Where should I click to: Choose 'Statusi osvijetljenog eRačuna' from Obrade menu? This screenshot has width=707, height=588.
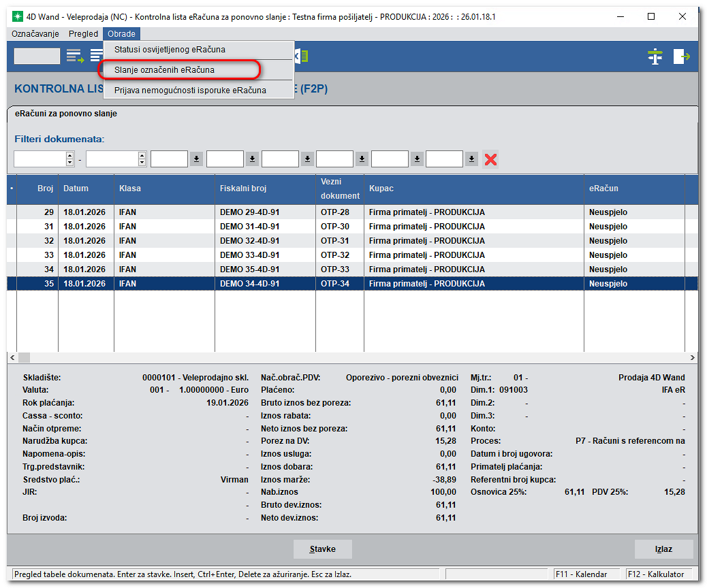click(170, 50)
